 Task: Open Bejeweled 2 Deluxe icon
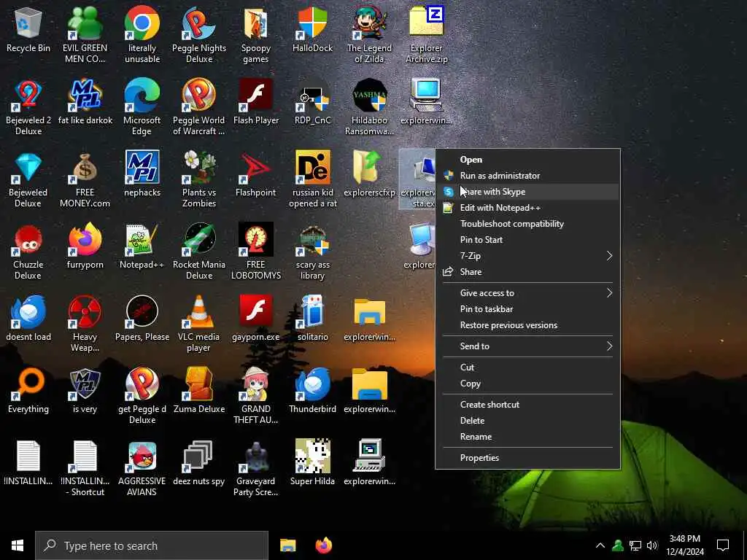[28, 107]
